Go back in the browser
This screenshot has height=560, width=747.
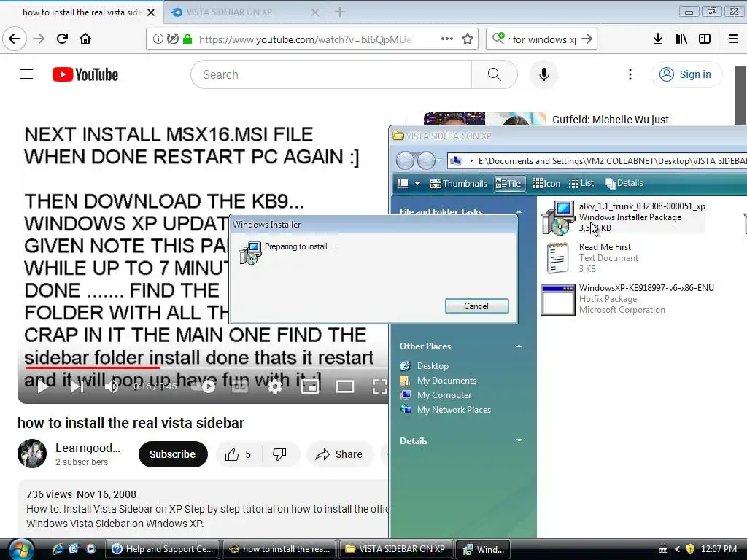15,39
